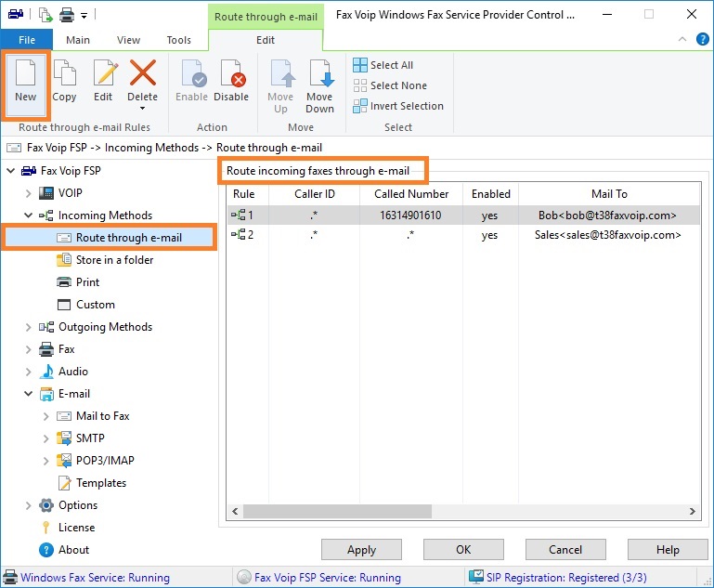The height and width of the screenshot is (588, 714).
Task: Click the Caller ID column header
Action: pyautogui.click(x=314, y=194)
